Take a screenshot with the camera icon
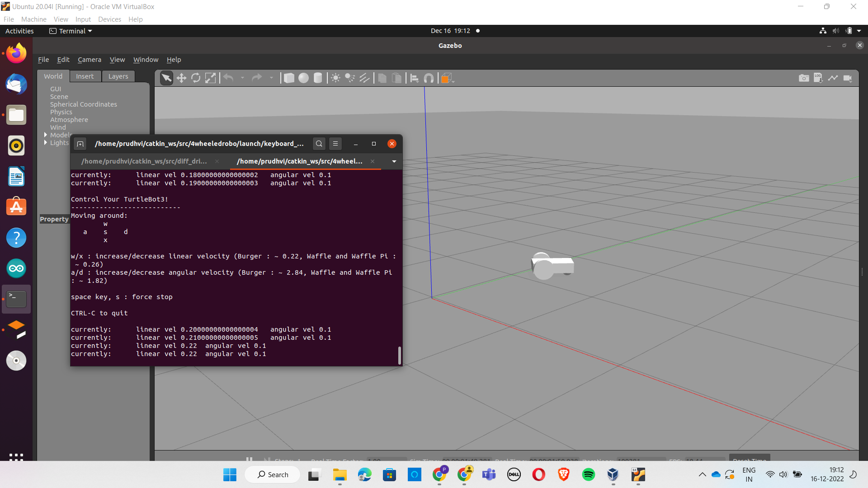 pyautogui.click(x=804, y=78)
